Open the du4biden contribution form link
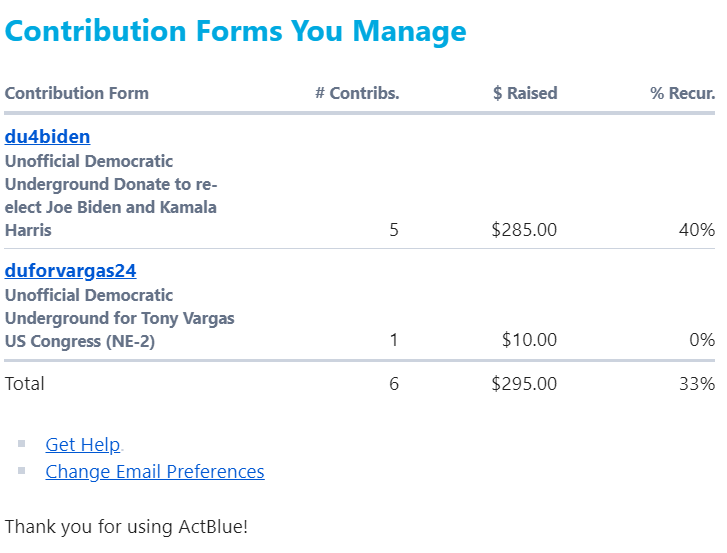Screen dimensions: 727x553 pos(47,137)
